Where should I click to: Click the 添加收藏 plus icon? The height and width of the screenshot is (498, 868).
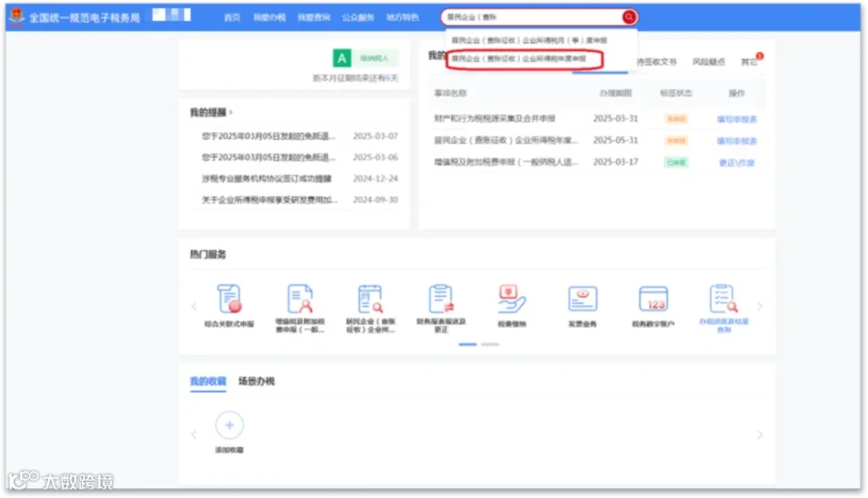[230, 426]
